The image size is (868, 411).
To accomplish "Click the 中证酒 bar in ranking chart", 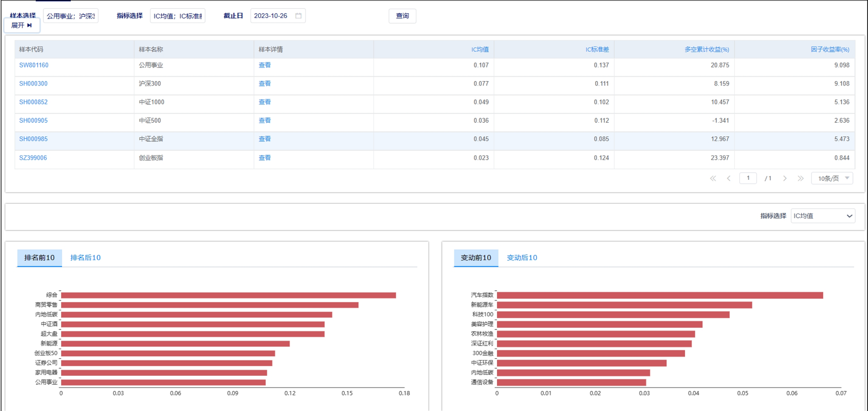I will coord(193,324).
